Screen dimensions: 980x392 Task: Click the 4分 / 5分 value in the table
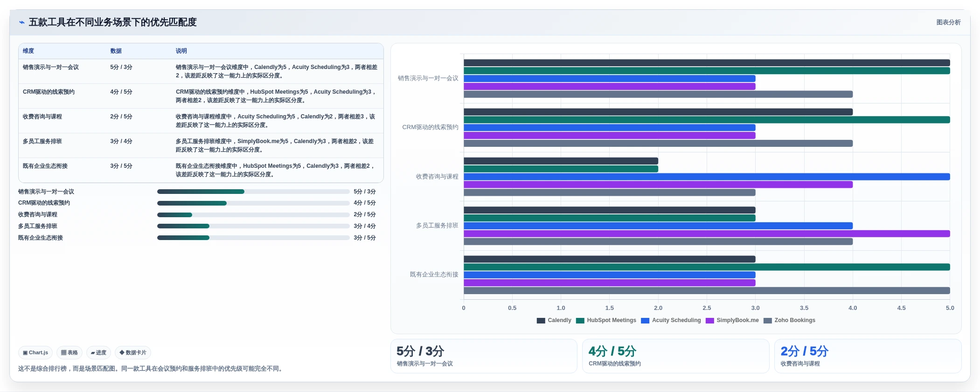pyautogui.click(x=121, y=92)
